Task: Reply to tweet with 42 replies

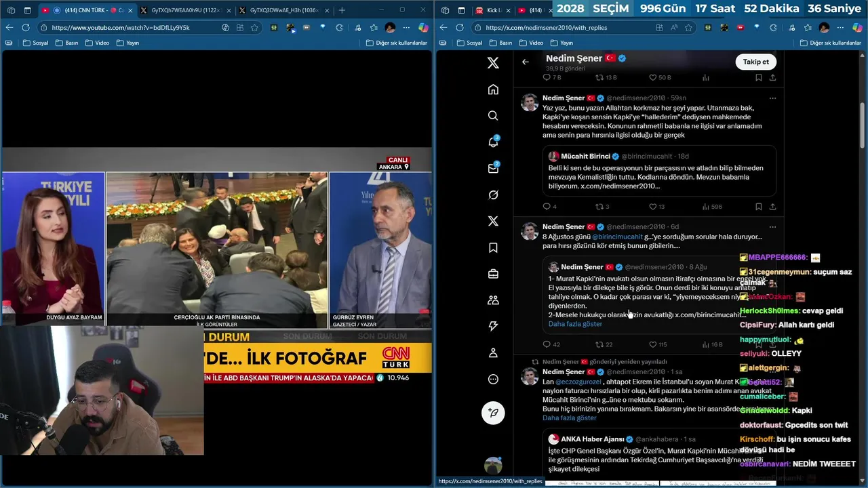Action: click(551, 344)
